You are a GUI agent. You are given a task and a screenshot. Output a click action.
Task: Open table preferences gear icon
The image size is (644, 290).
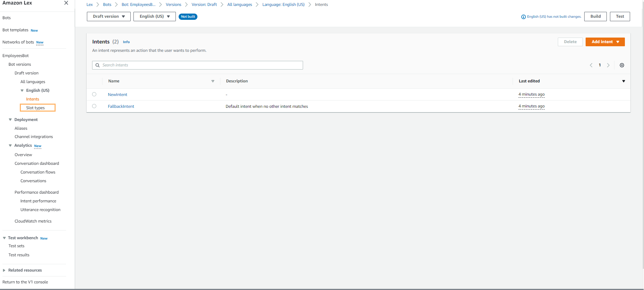click(x=622, y=65)
